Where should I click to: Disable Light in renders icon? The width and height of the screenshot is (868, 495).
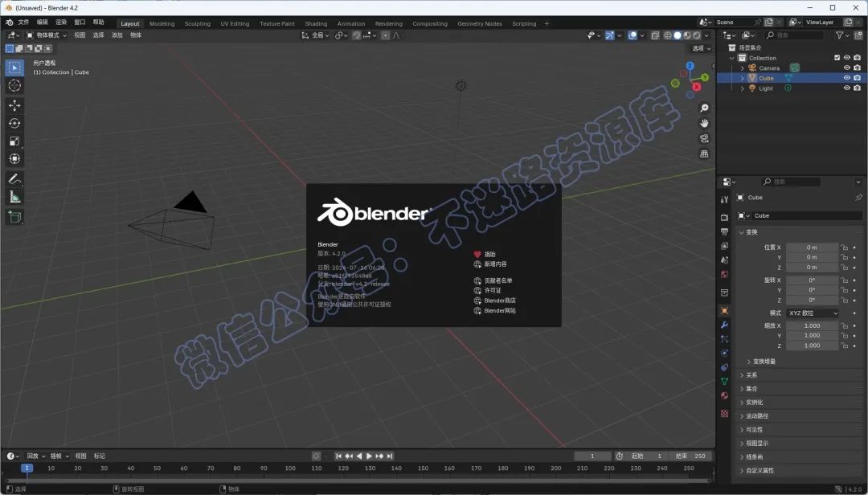(857, 88)
